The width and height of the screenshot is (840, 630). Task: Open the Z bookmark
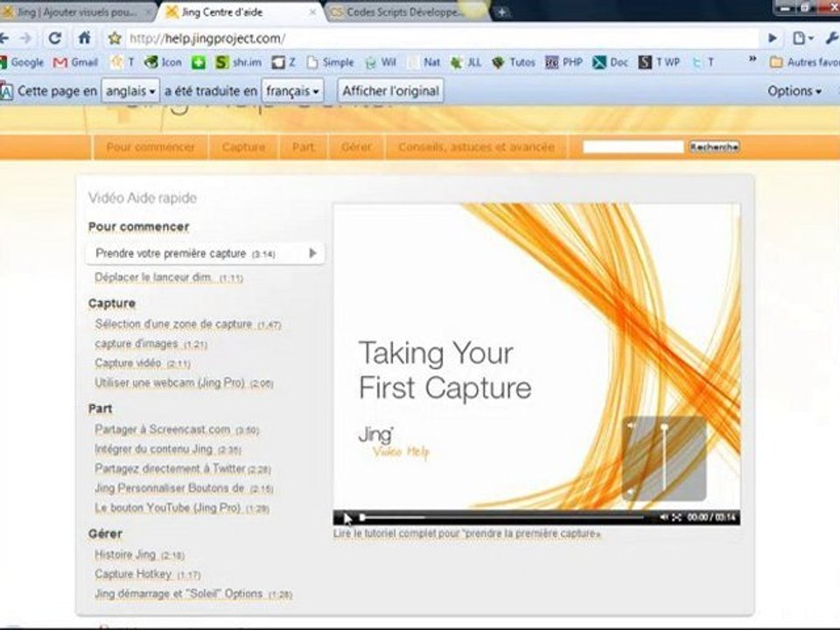coord(283,62)
